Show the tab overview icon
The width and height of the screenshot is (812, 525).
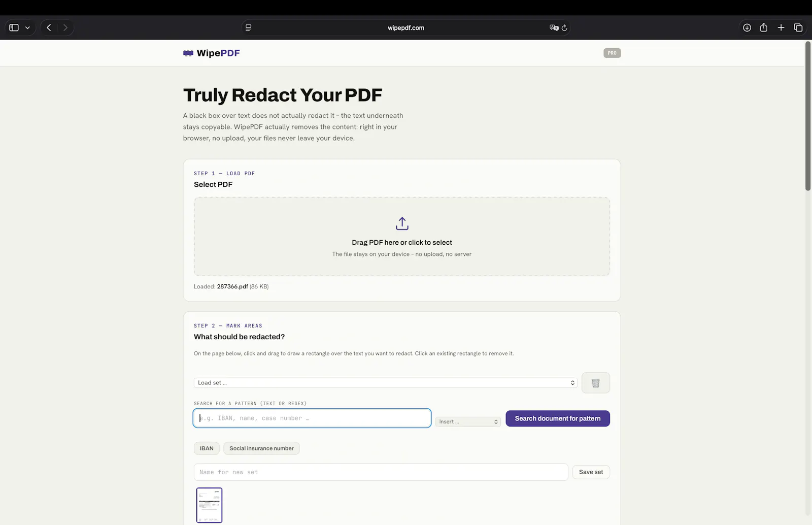pos(798,27)
